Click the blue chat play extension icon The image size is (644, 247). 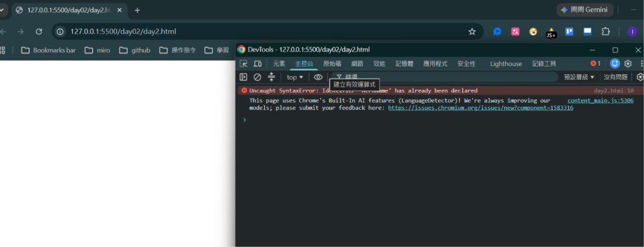tap(497, 31)
